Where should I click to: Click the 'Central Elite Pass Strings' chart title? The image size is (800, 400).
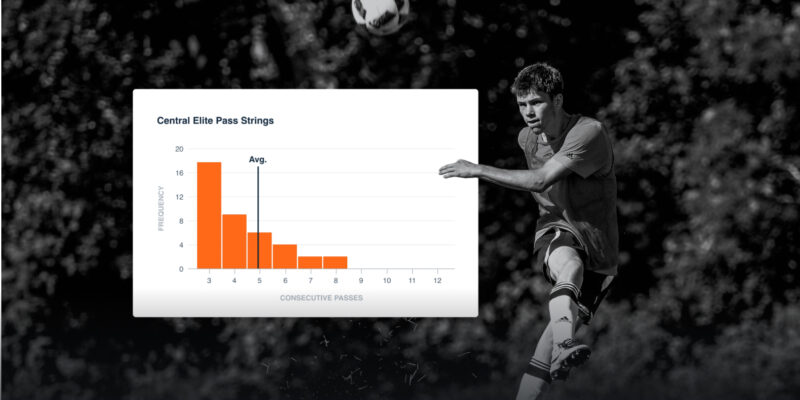pos(215,121)
